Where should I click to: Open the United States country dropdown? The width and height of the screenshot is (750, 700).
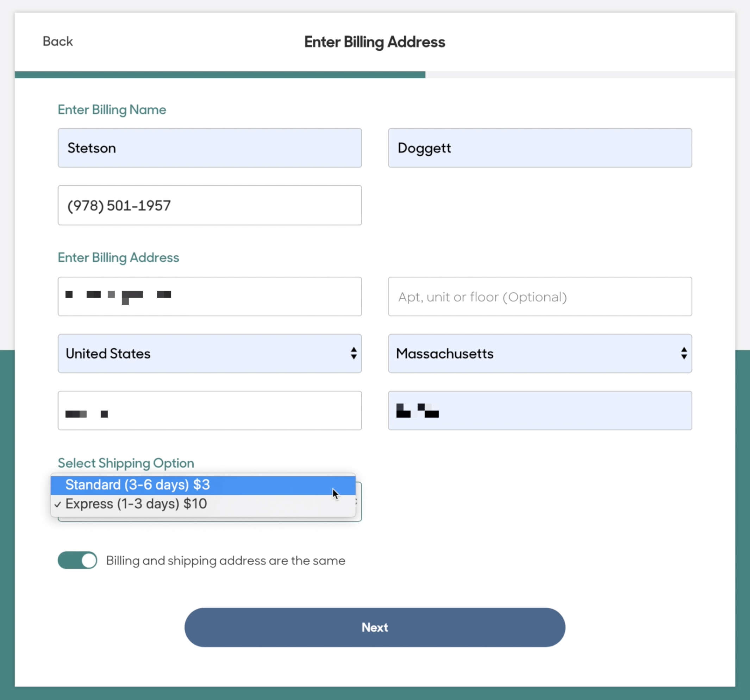pyautogui.click(x=210, y=353)
